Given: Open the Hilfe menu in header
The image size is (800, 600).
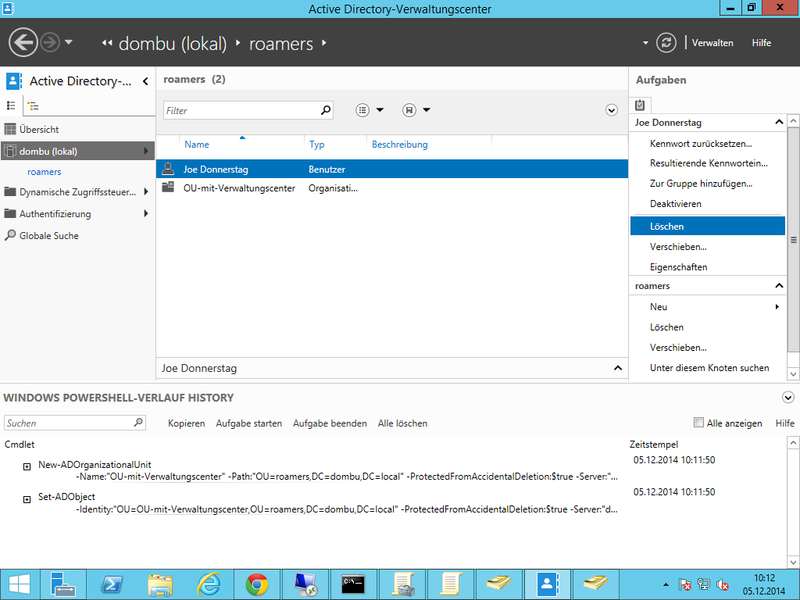Looking at the screenshot, I should coord(761,43).
